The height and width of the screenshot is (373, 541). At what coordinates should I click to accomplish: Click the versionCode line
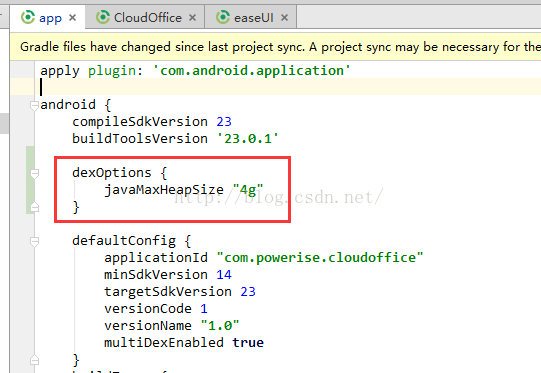[x=156, y=308]
